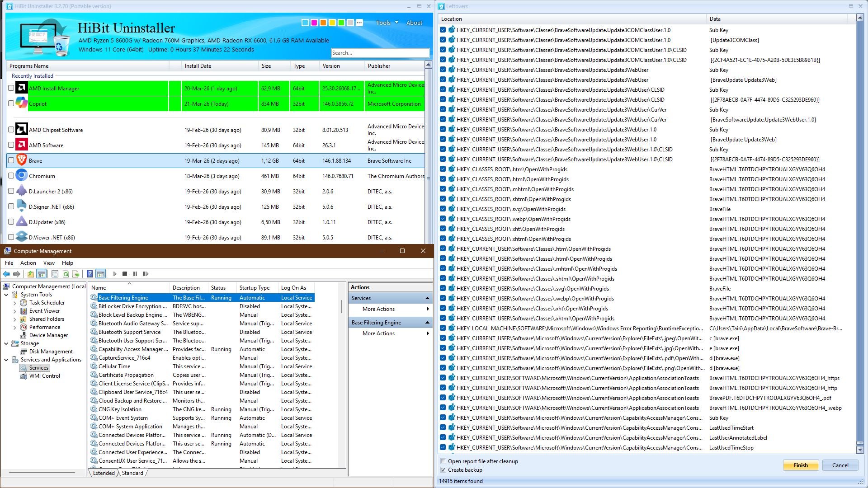Select Event Viewer in the console tree
This screenshot has width=868, height=488.
44,311
